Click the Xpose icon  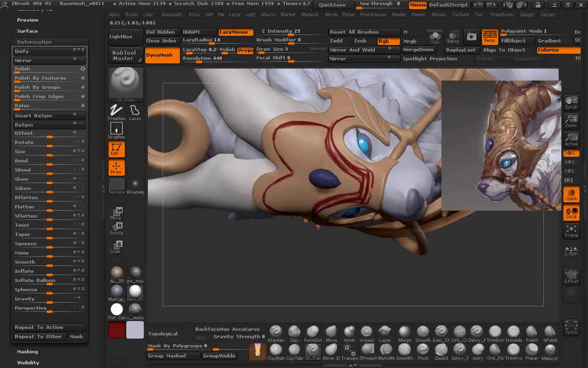tap(571, 327)
